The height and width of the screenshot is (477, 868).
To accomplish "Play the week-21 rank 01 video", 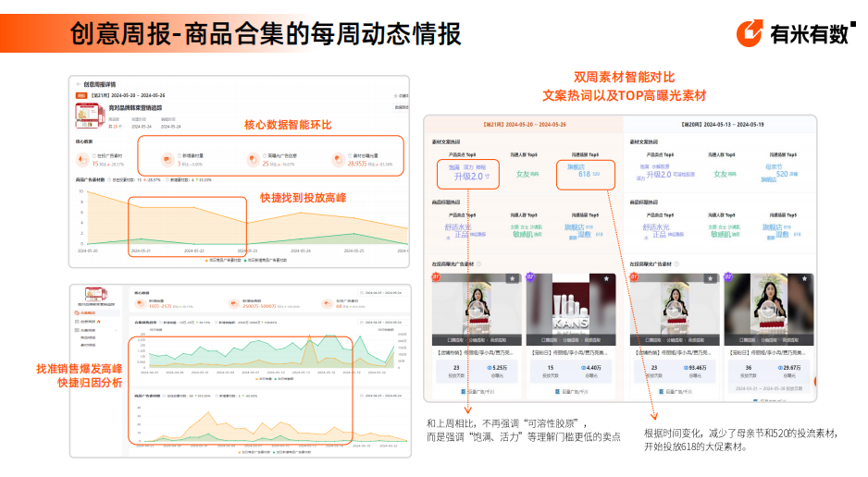I will point(477,310).
